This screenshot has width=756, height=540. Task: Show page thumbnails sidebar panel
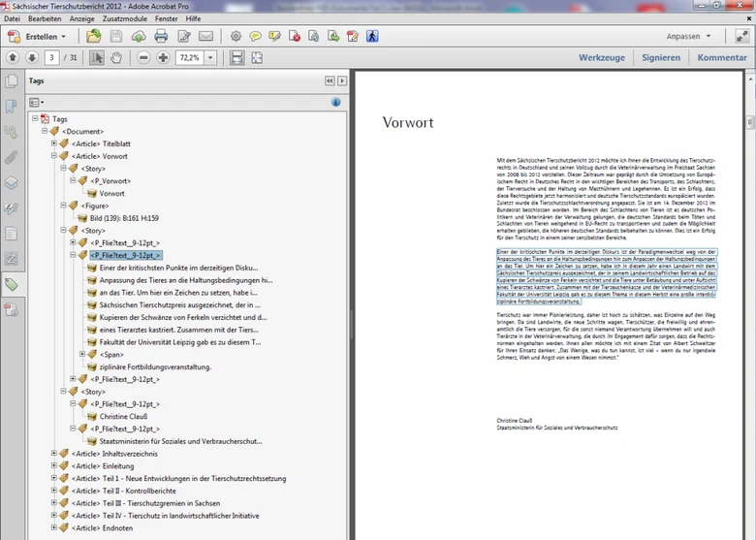point(11,81)
